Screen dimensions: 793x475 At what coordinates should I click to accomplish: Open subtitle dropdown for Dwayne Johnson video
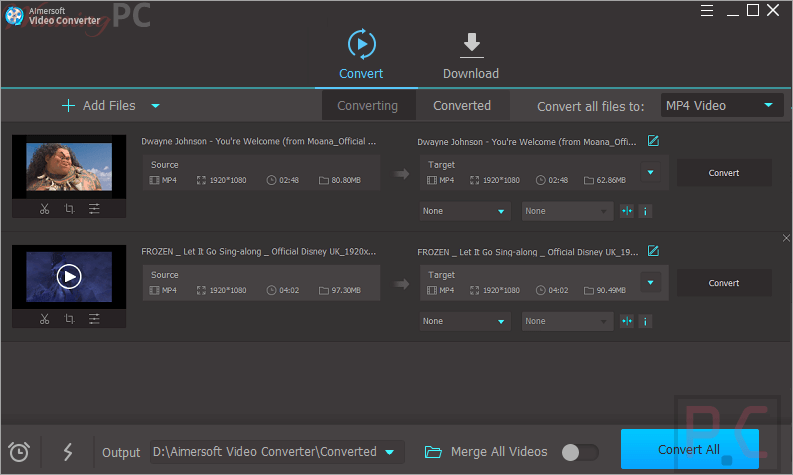pos(465,211)
